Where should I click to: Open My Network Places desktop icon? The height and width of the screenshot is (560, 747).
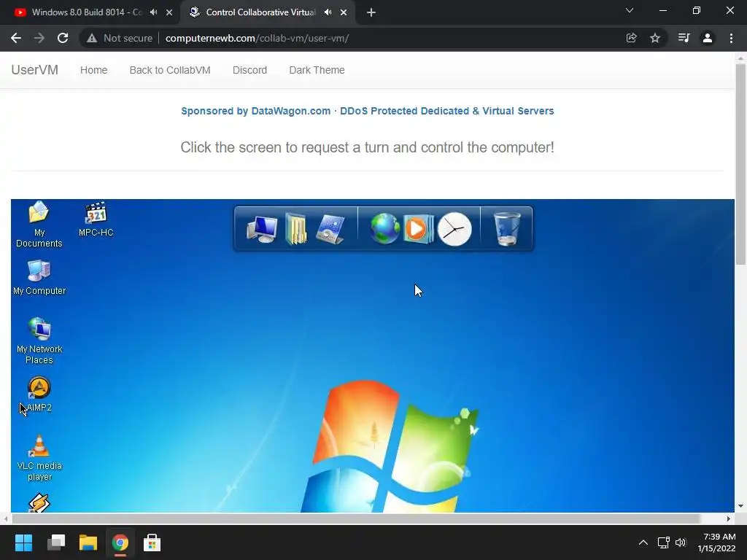coord(39,341)
